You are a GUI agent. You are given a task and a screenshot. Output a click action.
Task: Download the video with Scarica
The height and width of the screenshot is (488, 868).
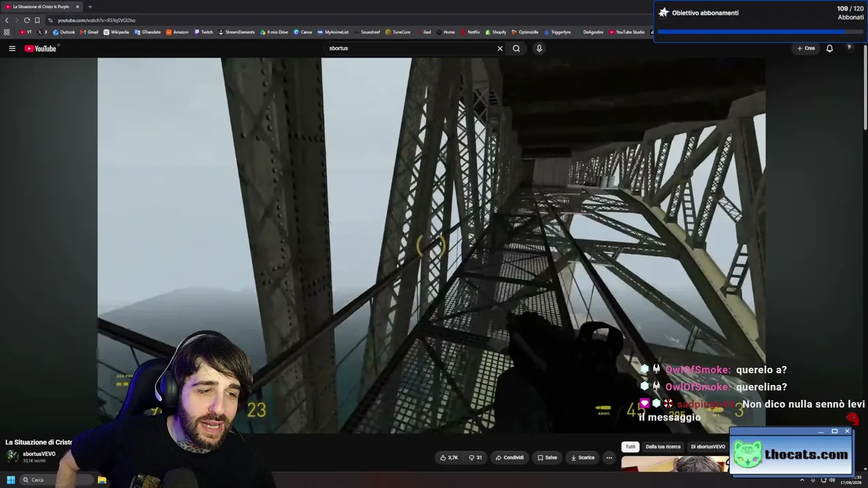[x=583, y=457]
